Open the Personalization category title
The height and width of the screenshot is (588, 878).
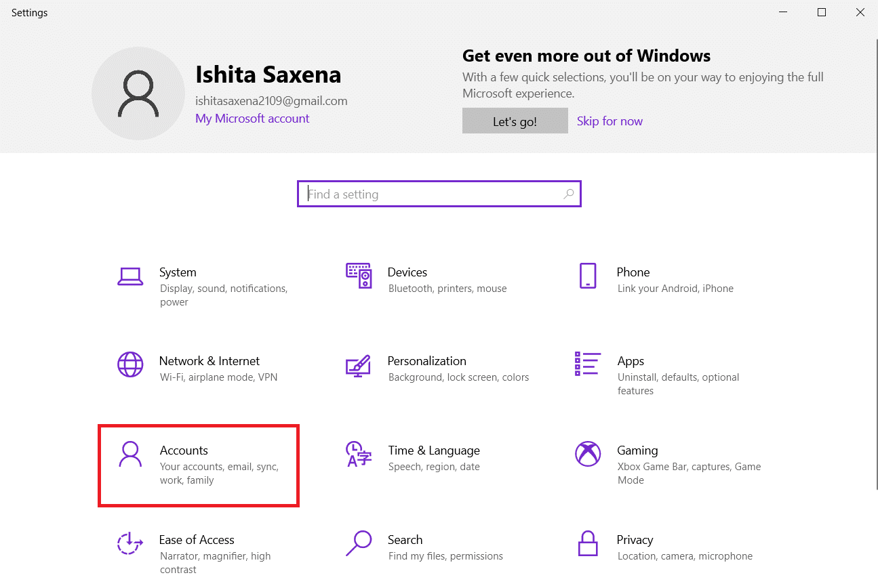426,361
